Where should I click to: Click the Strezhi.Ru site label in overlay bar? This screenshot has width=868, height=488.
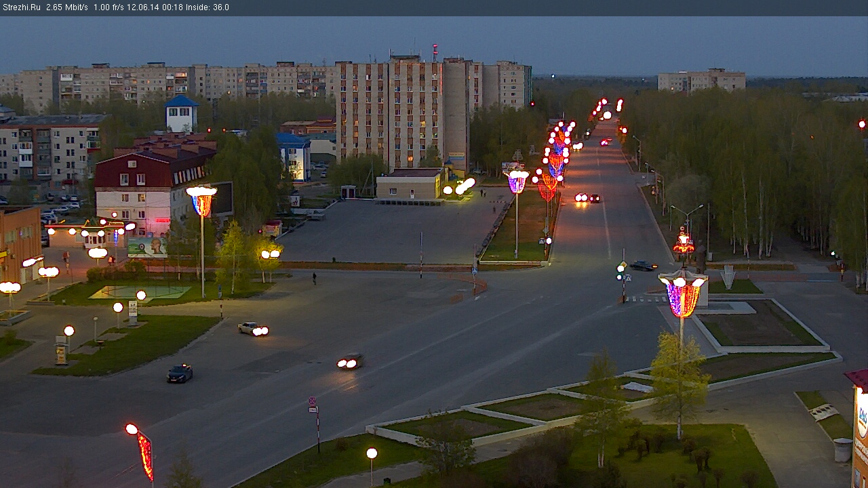coord(21,7)
